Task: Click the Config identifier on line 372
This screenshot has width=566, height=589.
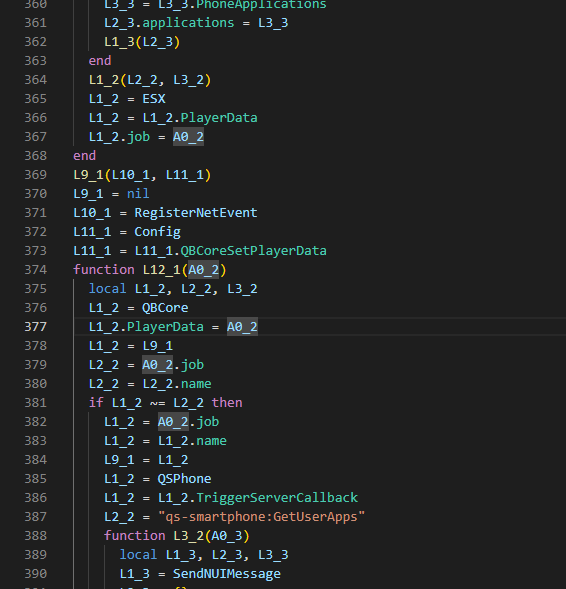Action: pos(157,231)
